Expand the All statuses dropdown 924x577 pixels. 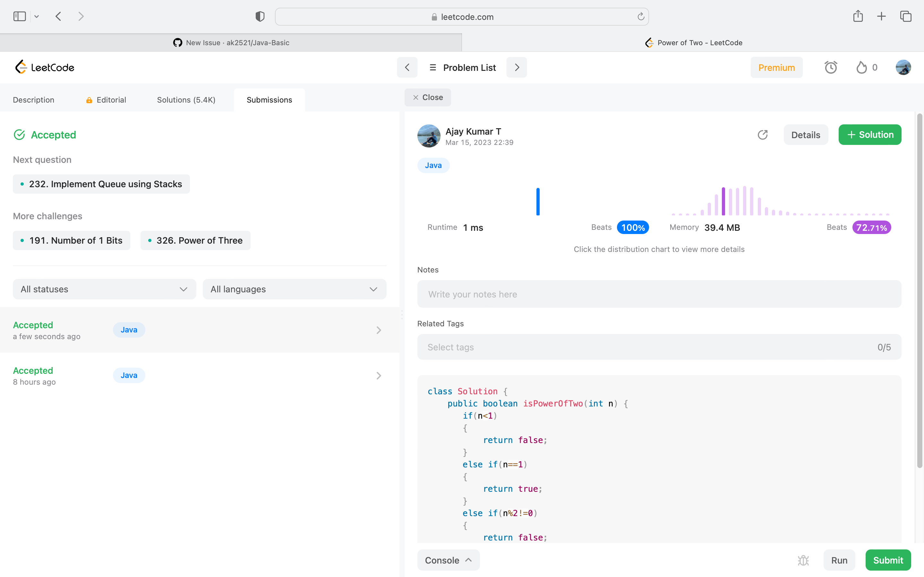tap(104, 289)
